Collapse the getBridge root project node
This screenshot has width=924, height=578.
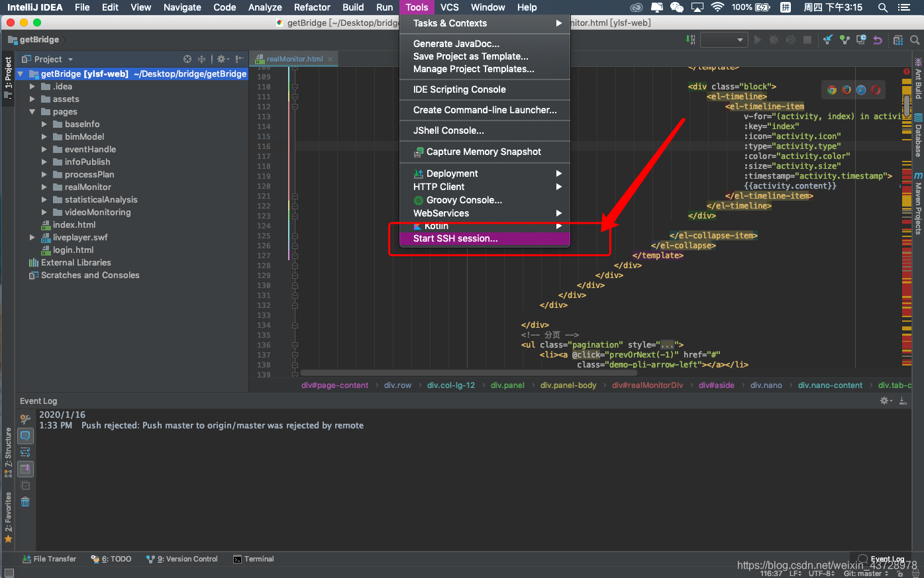(x=21, y=74)
